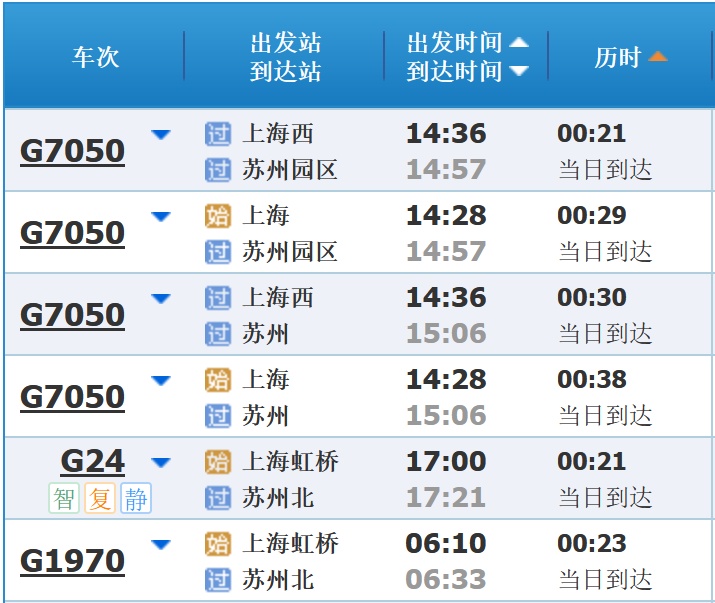Image resolution: width=715 pixels, height=603 pixels.
Task: Expand G7050 arrow for 上海西 to 苏州
Action: [x=161, y=299]
